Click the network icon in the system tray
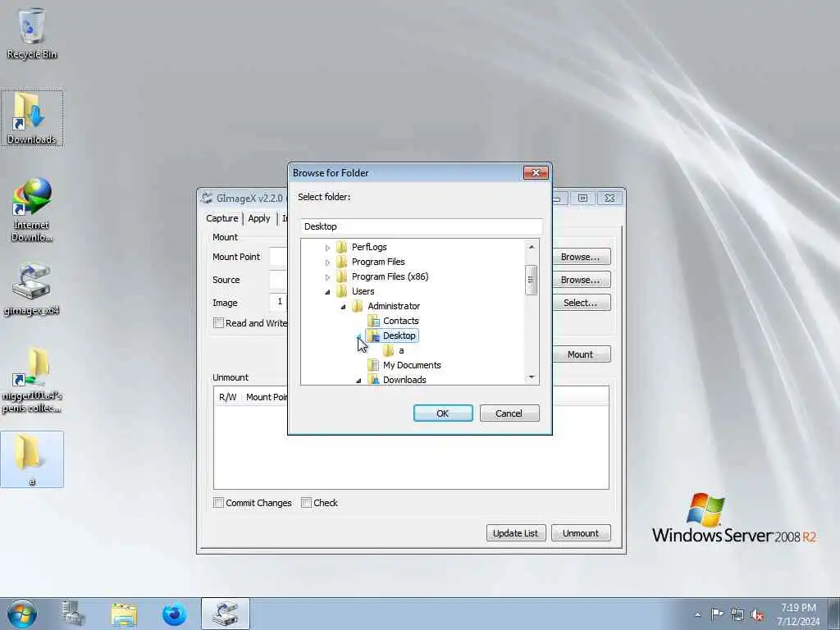 737,614
